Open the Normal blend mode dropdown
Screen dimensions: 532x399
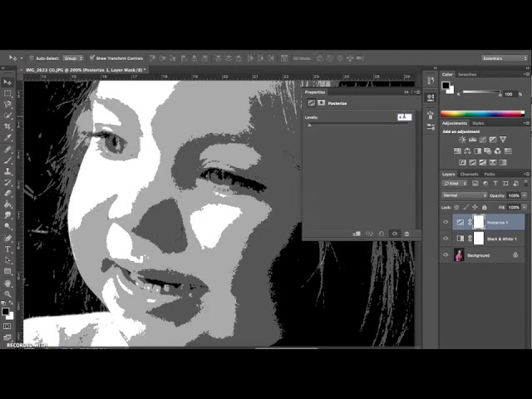pos(464,195)
